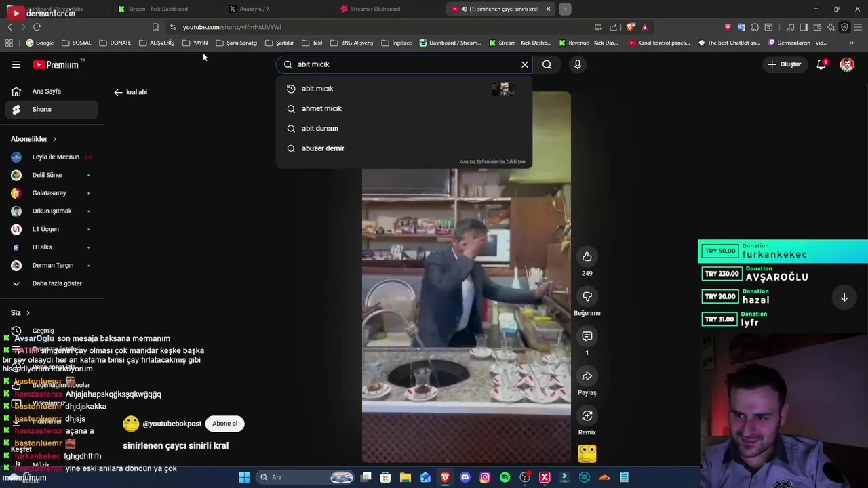Open Galatasaray channel in subscriptions

(x=52, y=193)
